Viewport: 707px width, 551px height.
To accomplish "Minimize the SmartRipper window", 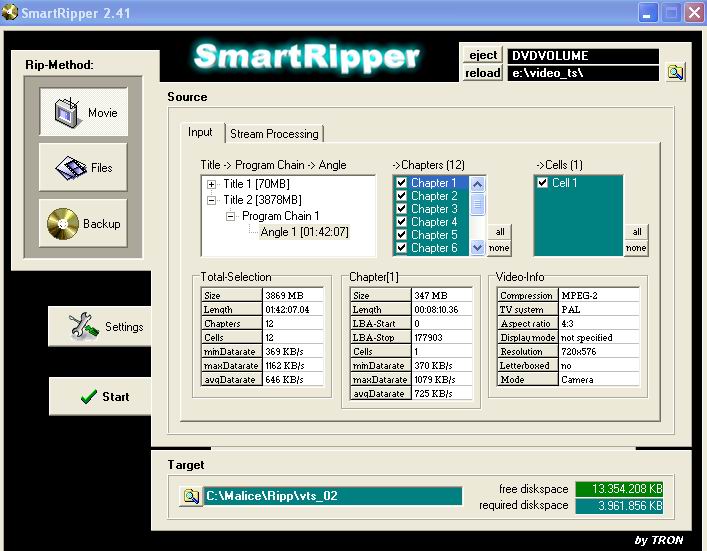I will 647,13.
